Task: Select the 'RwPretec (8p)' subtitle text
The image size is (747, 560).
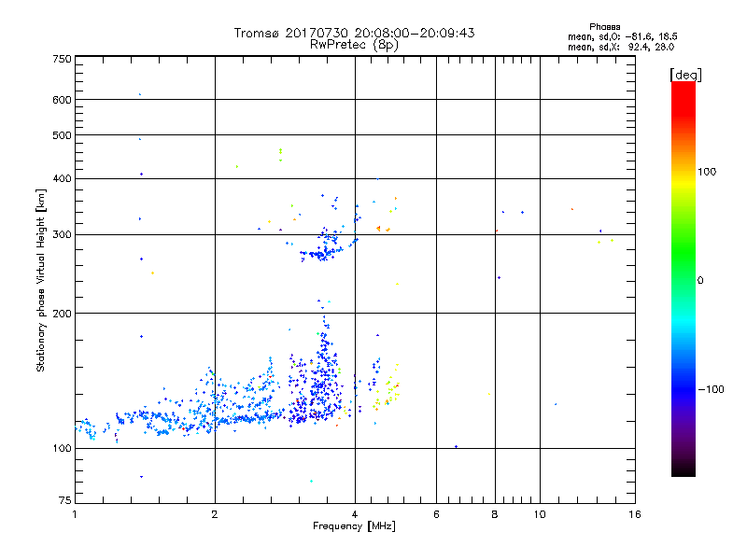Action: [x=354, y=45]
